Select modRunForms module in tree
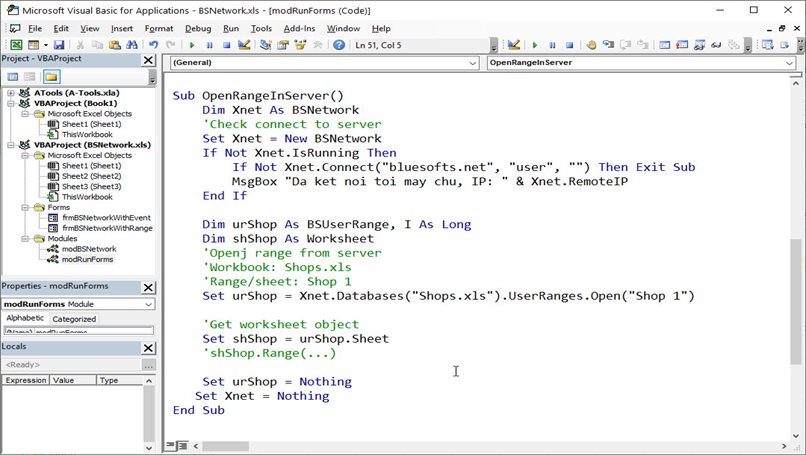Image resolution: width=806 pixels, height=455 pixels. pos(87,259)
